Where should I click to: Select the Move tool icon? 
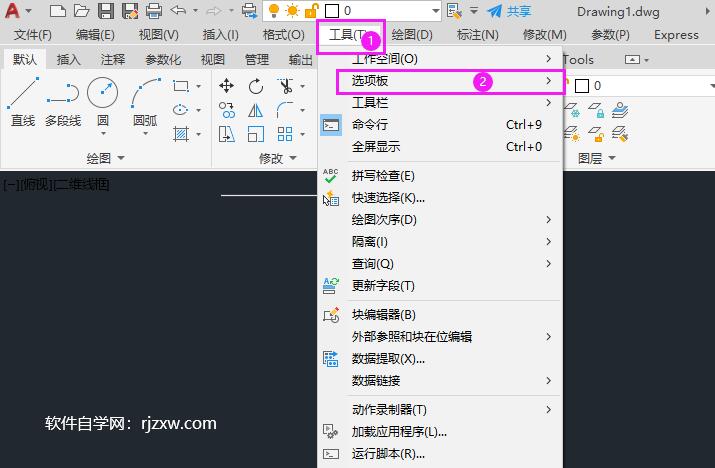(x=227, y=86)
